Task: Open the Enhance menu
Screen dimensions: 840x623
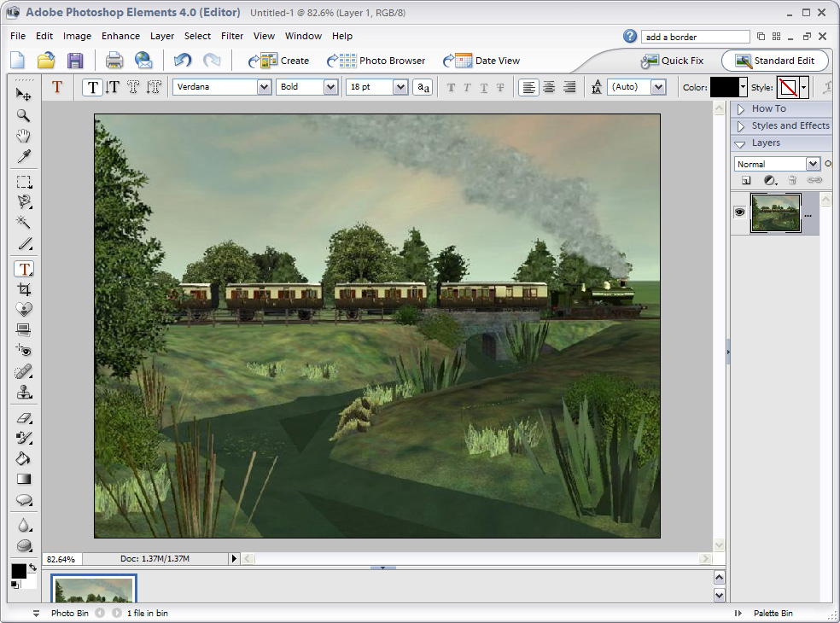Action: pos(120,36)
